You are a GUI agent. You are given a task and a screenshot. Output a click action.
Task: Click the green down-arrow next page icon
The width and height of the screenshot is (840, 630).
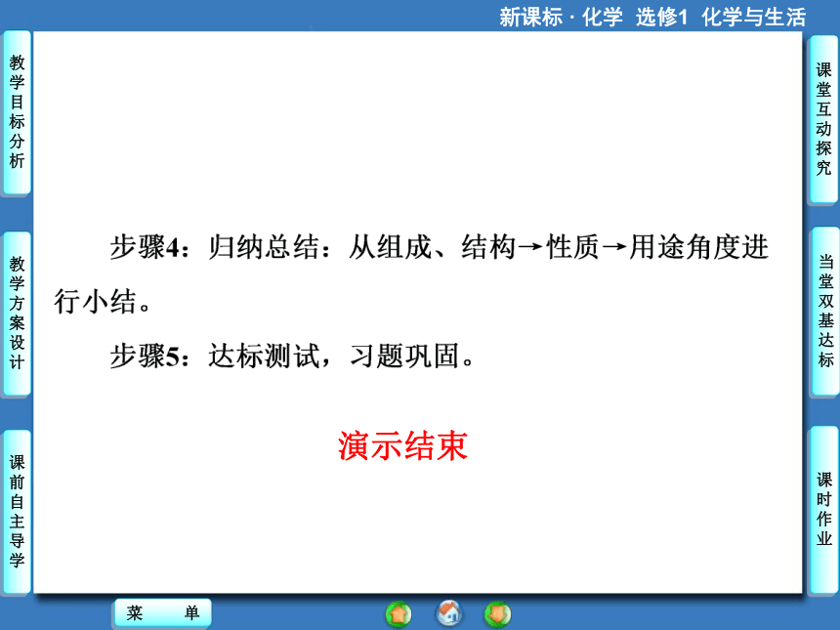click(x=498, y=614)
